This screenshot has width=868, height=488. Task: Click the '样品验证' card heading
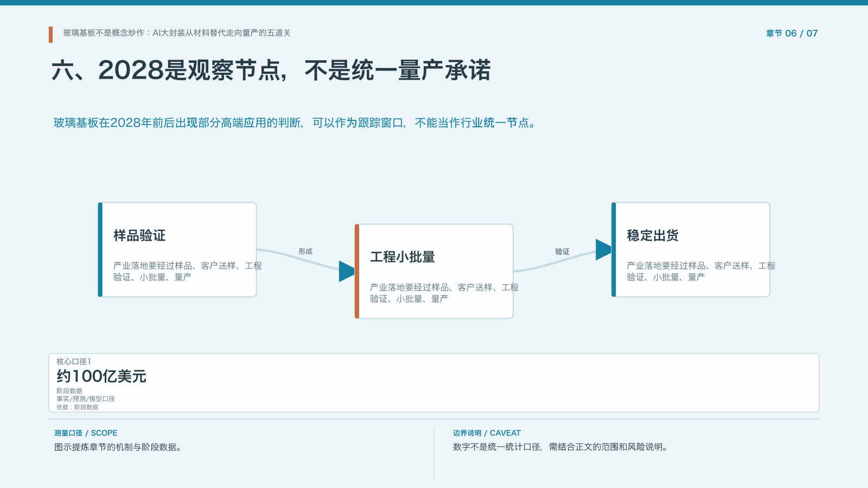(139, 235)
